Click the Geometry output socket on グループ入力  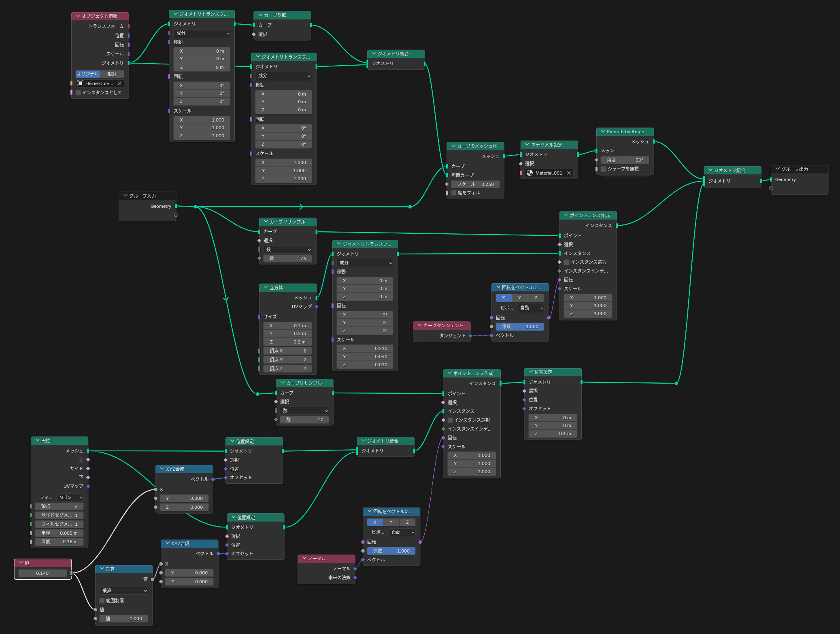pyautogui.click(x=176, y=206)
